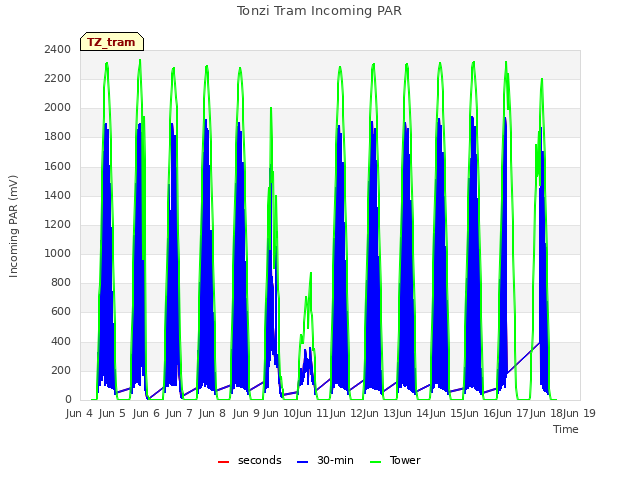Select the '30-min' legend label

pyautogui.click(x=336, y=460)
